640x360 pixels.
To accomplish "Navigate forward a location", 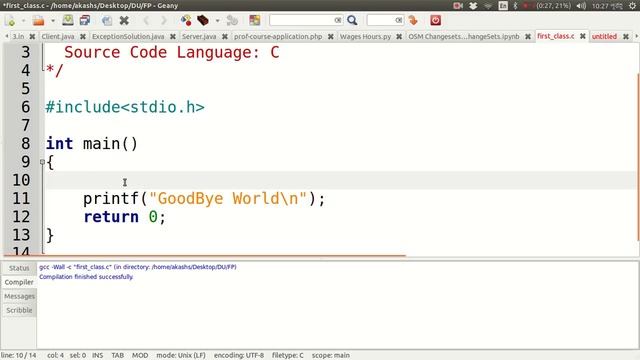I will pyautogui.click(x=164, y=20).
